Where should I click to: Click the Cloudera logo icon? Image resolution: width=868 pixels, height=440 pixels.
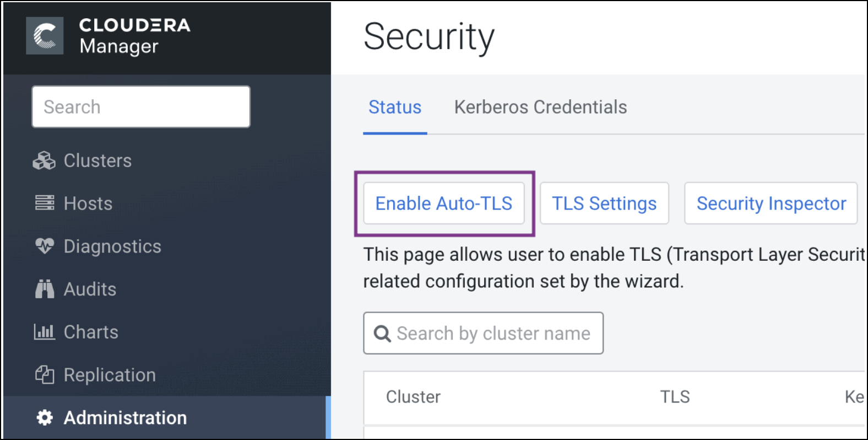pos(45,36)
